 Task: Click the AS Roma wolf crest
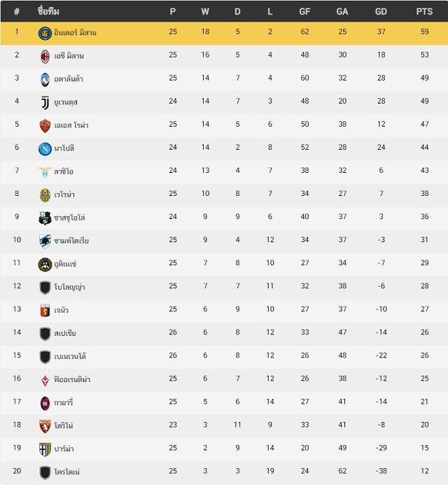point(45,125)
